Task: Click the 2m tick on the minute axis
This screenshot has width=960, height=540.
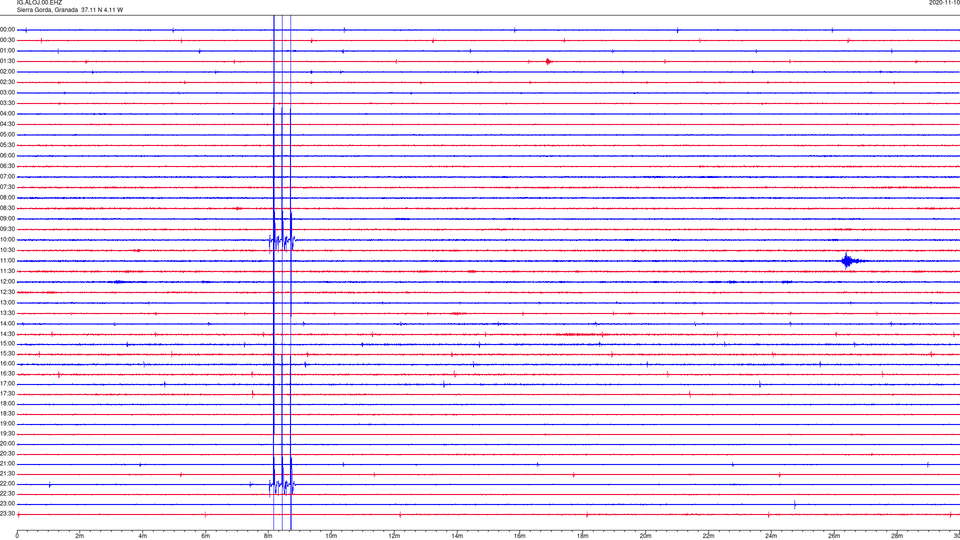Action: [x=80, y=536]
